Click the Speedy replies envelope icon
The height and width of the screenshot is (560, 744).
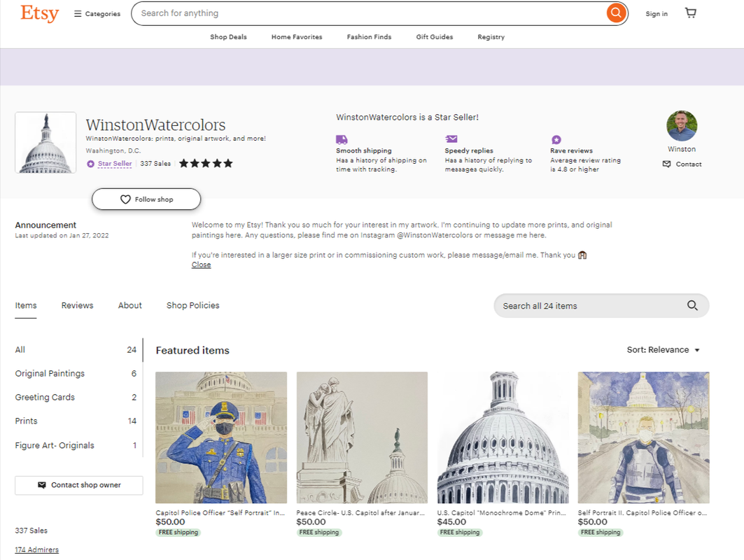[451, 139]
